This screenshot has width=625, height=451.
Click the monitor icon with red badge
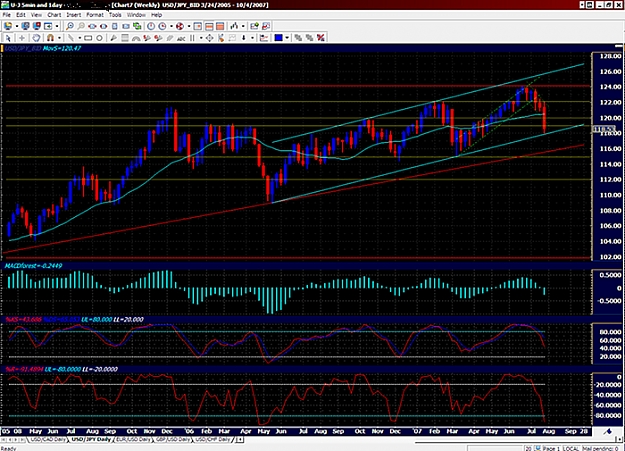[x=37, y=26]
